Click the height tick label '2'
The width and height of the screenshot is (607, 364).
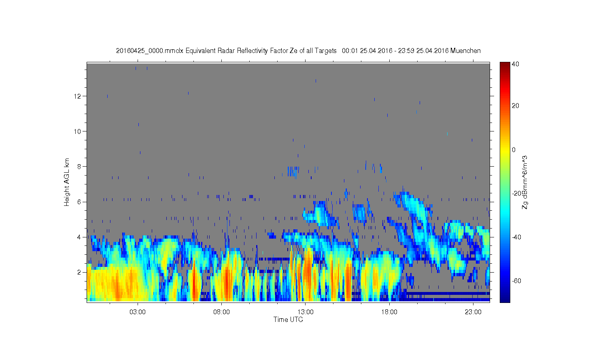(x=80, y=272)
